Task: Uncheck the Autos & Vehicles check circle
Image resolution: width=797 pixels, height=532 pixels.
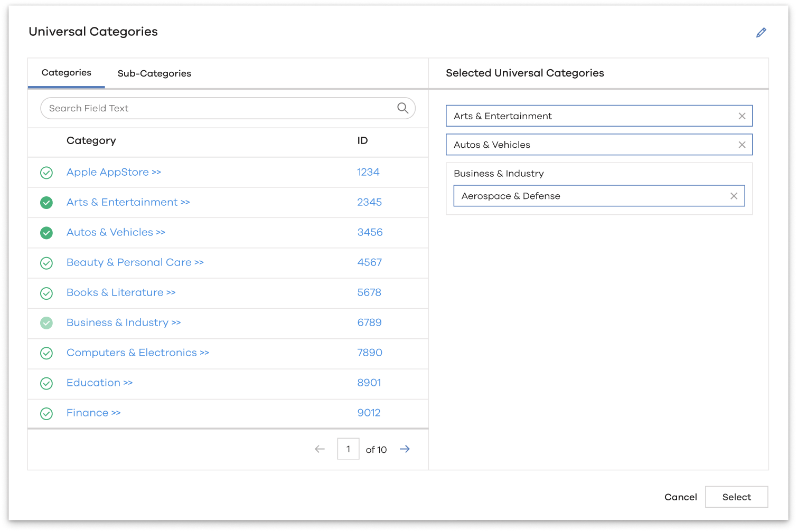Action: [46, 233]
